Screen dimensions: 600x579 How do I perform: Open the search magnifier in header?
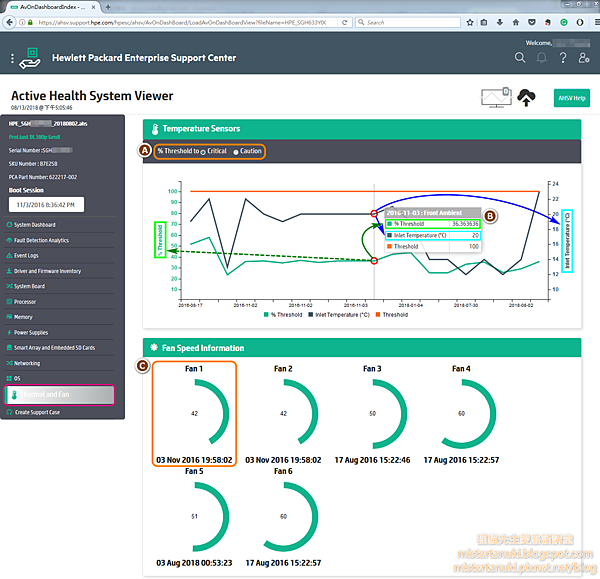(520, 58)
